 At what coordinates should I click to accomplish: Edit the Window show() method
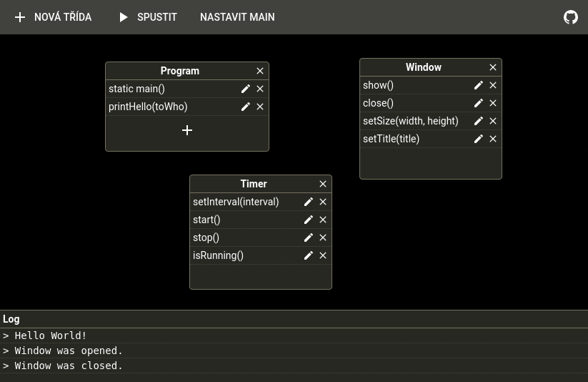[479, 85]
